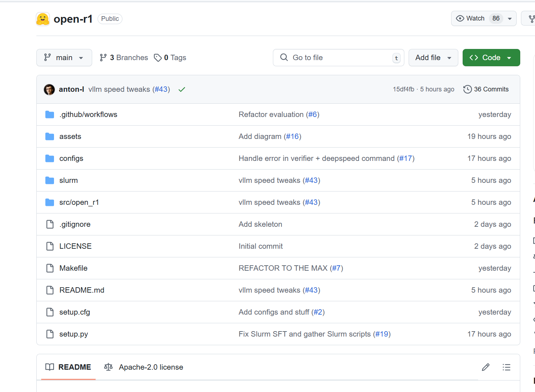Open the .github/workflows folder

[88, 114]
